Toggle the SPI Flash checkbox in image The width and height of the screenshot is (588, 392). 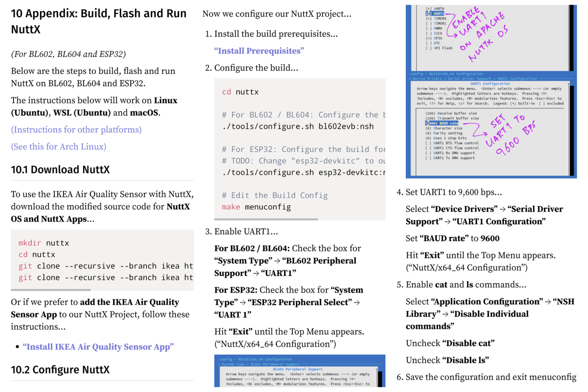(x=428, y=48)
